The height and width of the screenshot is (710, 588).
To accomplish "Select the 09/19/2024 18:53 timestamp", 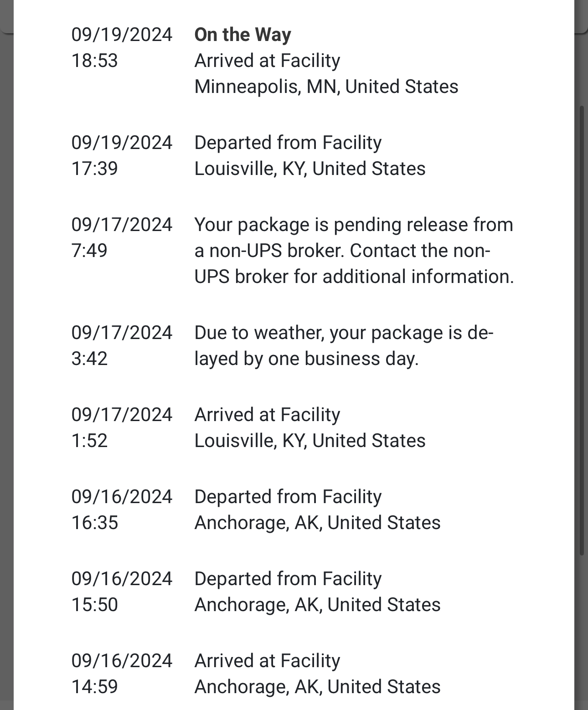I will [x=122, y=47].
